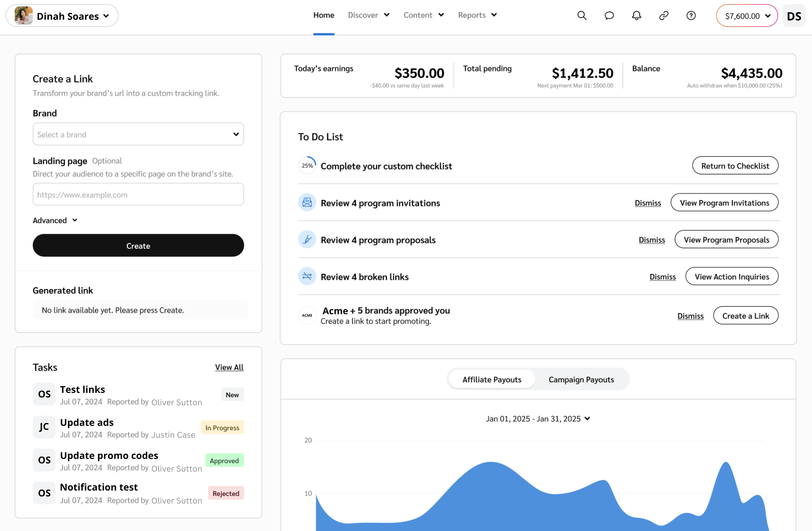Open the Reports menu
This screenshot has width=812, height=531.
coord(477,15)
